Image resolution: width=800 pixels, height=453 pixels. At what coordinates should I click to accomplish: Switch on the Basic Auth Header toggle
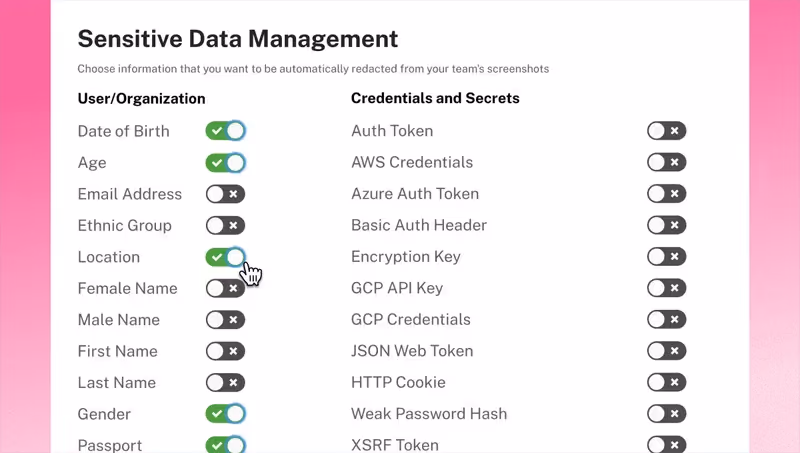(666, 225)
